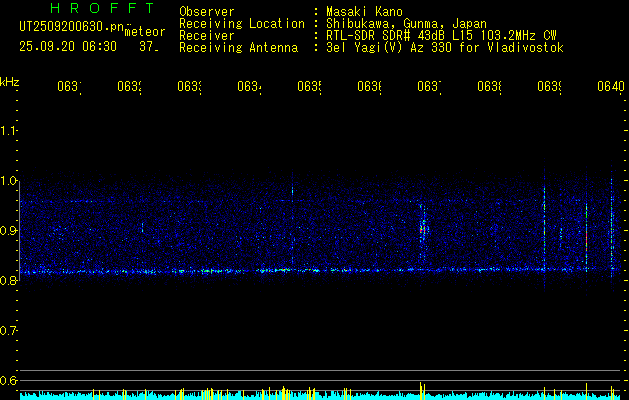Click the tall vertical echo line below 0639
The height and width of the screenshot is (400, 629).
[x=544, y=225]
